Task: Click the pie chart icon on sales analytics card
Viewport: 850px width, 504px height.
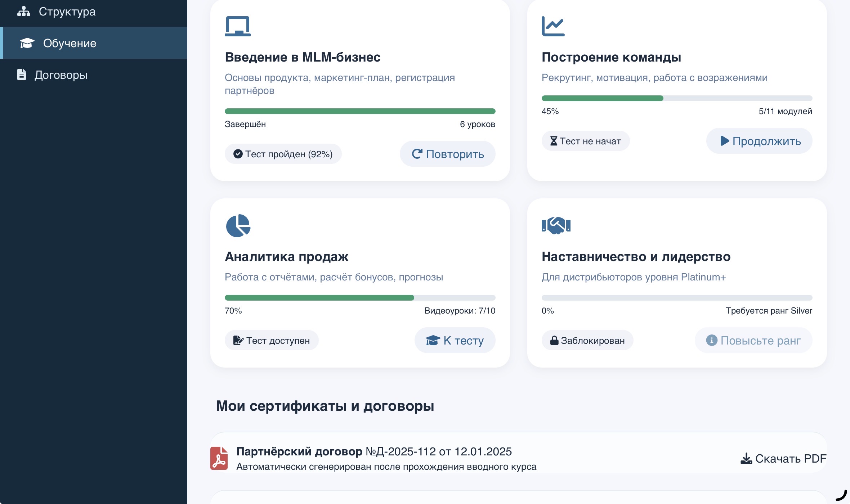Action: pyautogui.click(x=238, y=225)
